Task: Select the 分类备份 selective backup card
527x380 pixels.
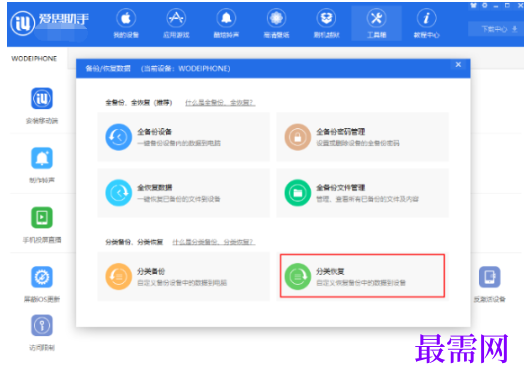Action: [x=184, y=277]
